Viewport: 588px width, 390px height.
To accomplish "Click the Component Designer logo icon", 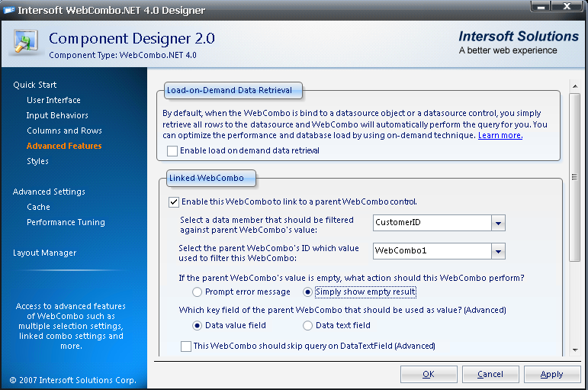I will (24, 41).
